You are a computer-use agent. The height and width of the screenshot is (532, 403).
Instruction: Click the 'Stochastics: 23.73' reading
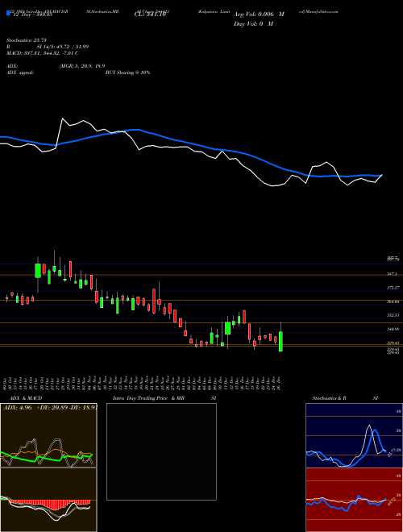click(26, 40)
